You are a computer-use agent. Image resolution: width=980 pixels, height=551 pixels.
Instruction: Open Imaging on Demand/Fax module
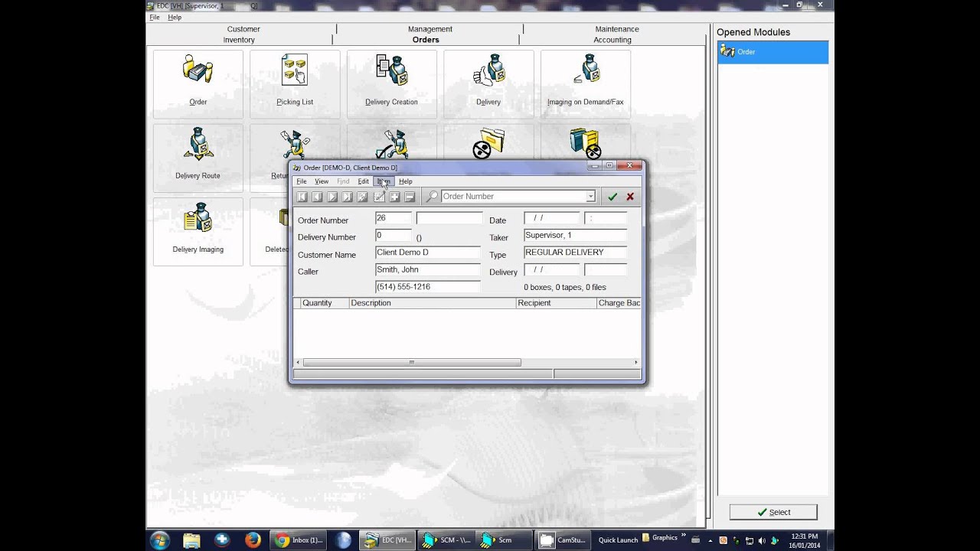[586, 83]
